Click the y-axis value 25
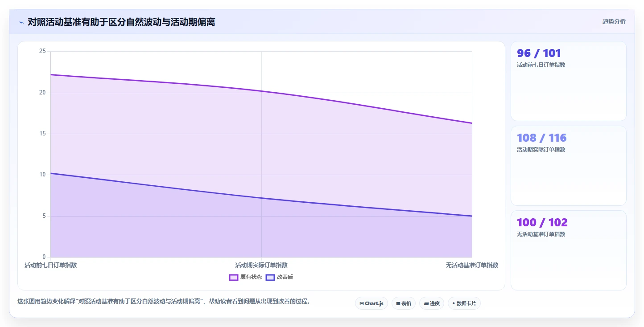Viewport: 644px width, 327px height. [42, 51]
